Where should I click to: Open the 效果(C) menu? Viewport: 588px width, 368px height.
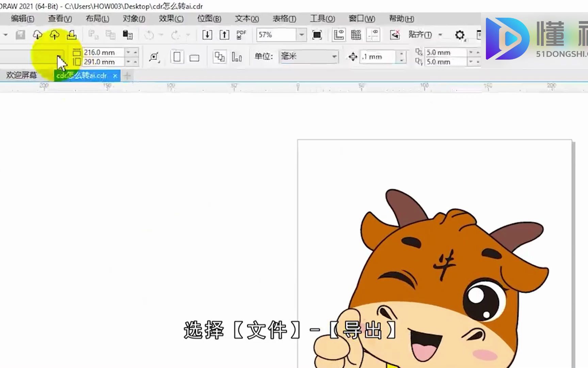[171, 19]
